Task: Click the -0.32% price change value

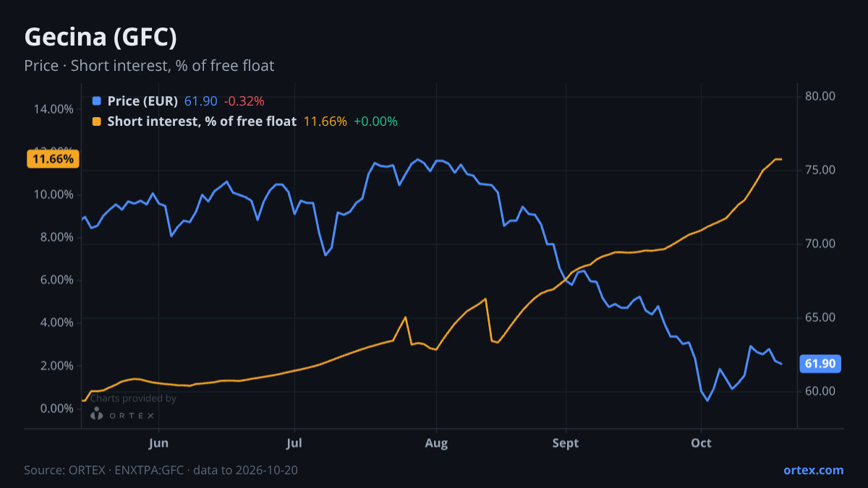Action: point(244,101)
